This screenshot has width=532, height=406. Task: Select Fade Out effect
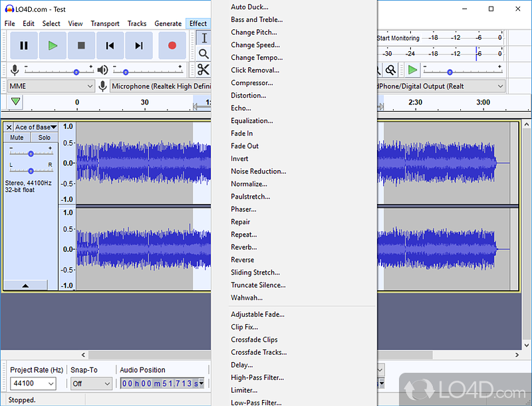[x=245, y=146]
